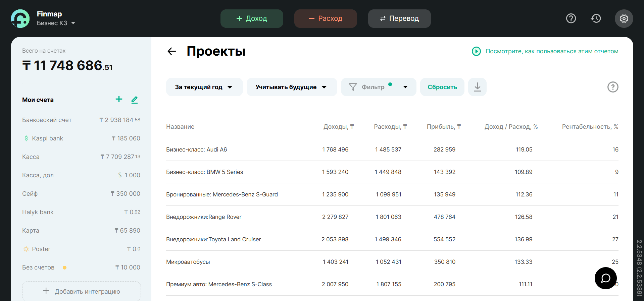Click Range Rover profit 478 764
Screen dimensions: 644x301
pos(444,217)
